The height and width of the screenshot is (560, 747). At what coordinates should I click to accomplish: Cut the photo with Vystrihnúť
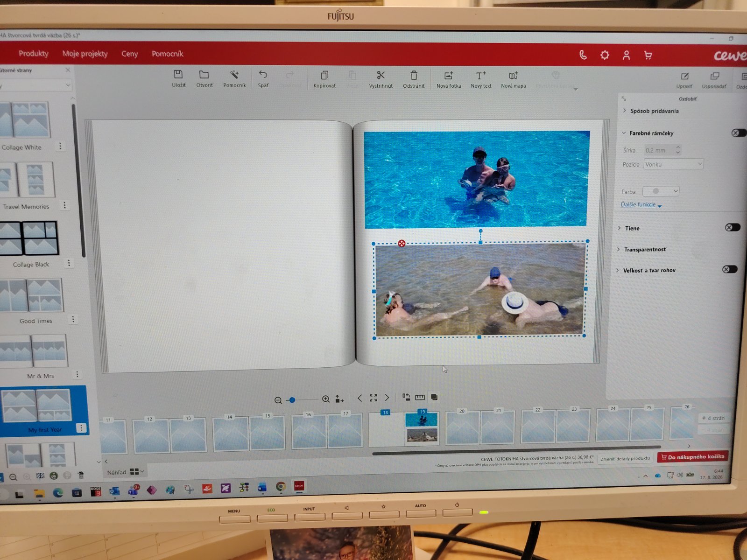point(381,79)
